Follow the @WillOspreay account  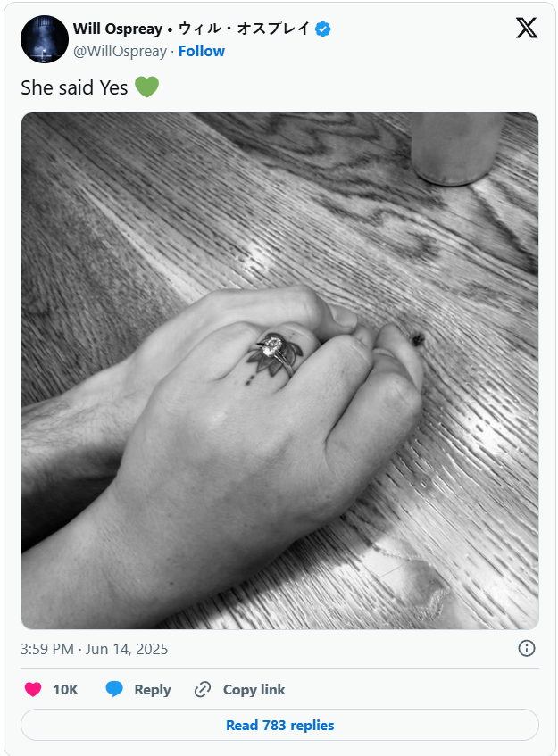click(x=202, y=51)
